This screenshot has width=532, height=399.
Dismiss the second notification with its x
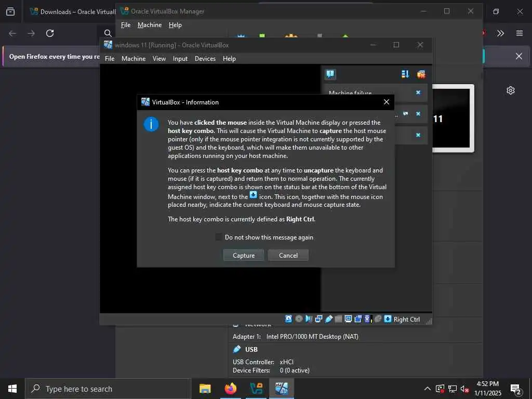click(418, 114)
